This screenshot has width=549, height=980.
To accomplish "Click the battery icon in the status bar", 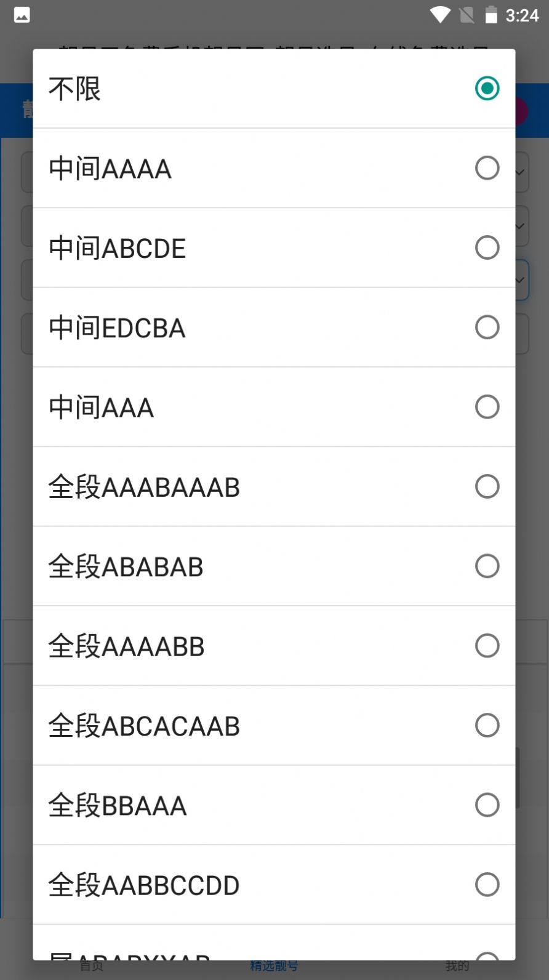I will point(491,15).
